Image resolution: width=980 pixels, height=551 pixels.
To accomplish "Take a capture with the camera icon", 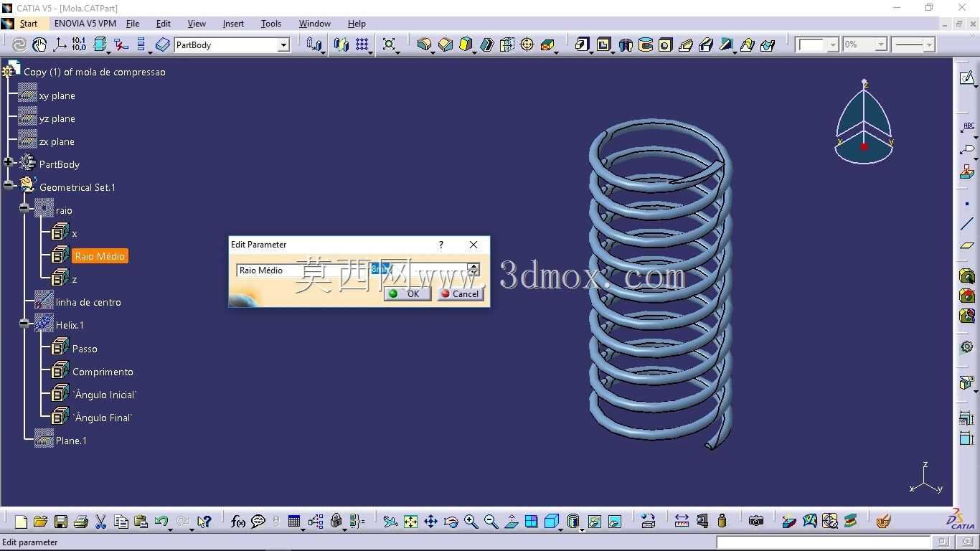I will point(756,522).
